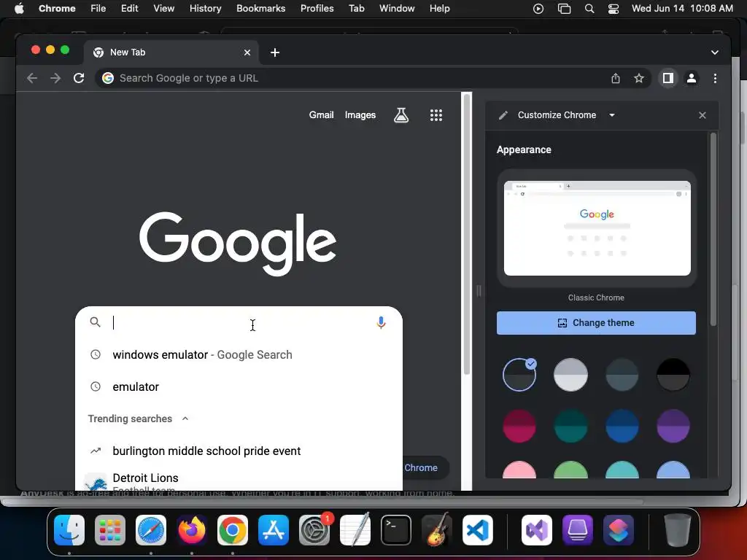Choose the dark slate grey color swatch
Screen dimensions: 747x560
(622, 375)
